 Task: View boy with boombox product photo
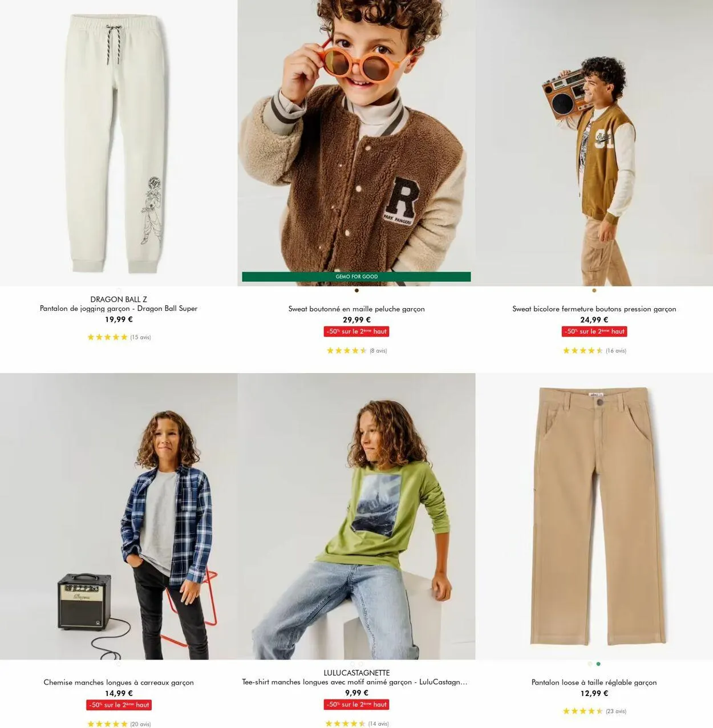click(594, 143)
